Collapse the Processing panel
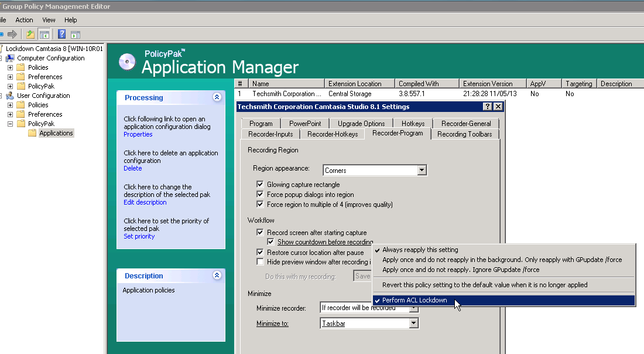 point(217,97)
